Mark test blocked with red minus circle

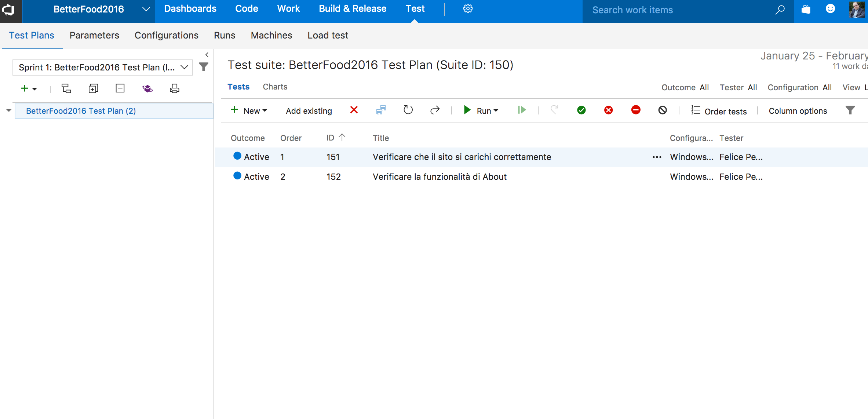click(x=636, y=110)
